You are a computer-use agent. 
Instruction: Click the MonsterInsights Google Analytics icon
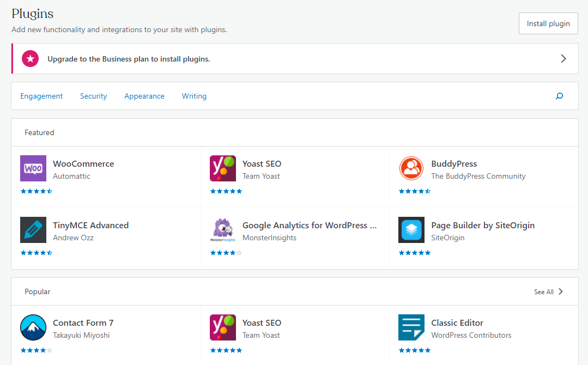tap(223, 230)
